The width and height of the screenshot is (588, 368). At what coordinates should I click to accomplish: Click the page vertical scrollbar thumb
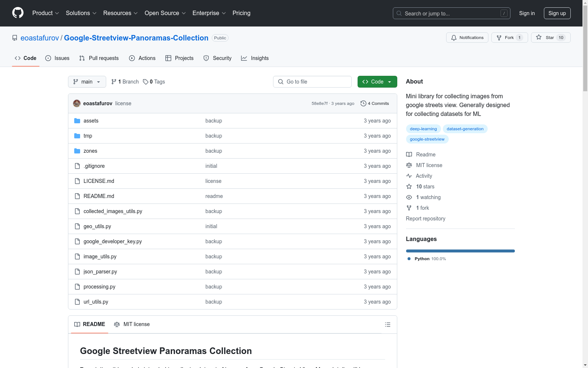[x=585, y=49]
